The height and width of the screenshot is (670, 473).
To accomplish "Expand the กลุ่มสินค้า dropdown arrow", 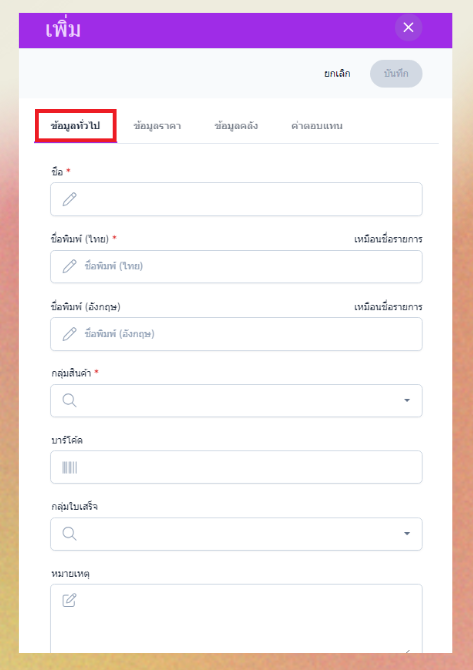I will [407, 400].
